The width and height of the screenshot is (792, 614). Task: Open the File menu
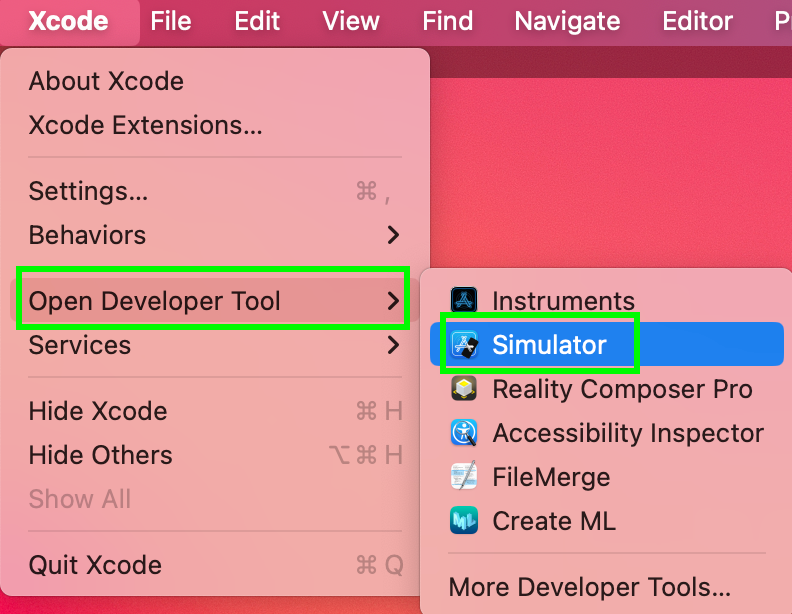point(171,21)
